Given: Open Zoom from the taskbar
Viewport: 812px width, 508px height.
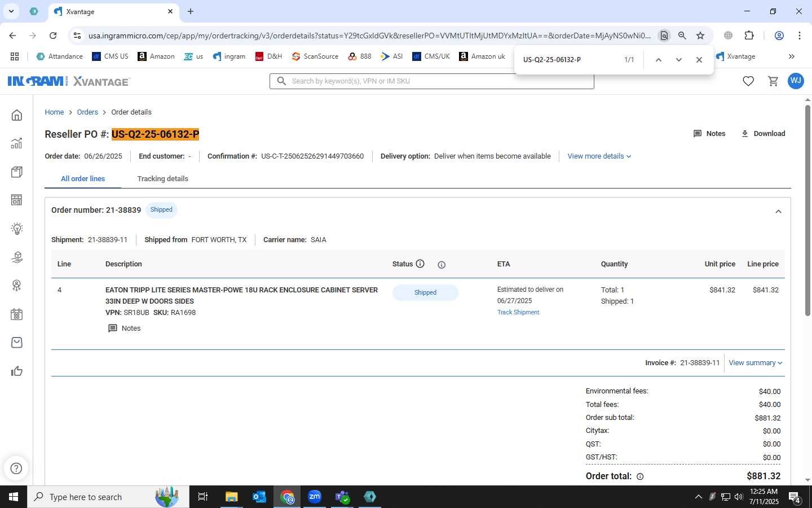Looking at the screenshot, I should click(x=315, y=497).
